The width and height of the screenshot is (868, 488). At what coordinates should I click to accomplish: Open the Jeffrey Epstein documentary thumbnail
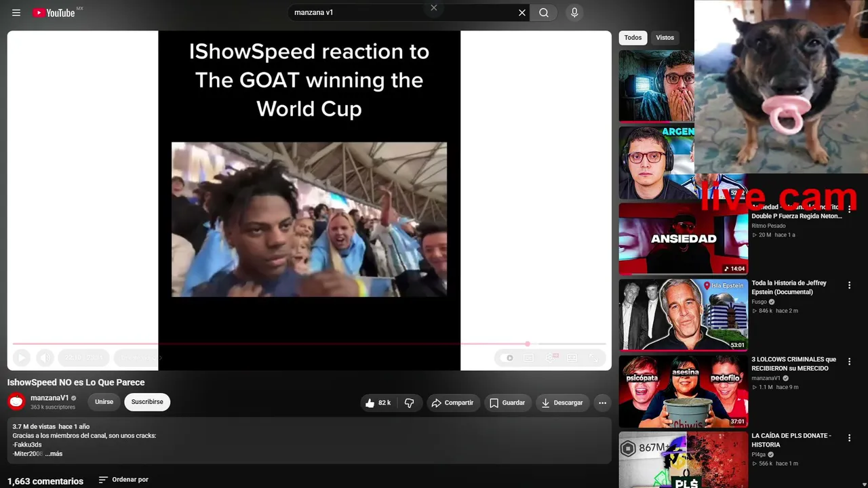pyautogui.click(x=683, y=314)
